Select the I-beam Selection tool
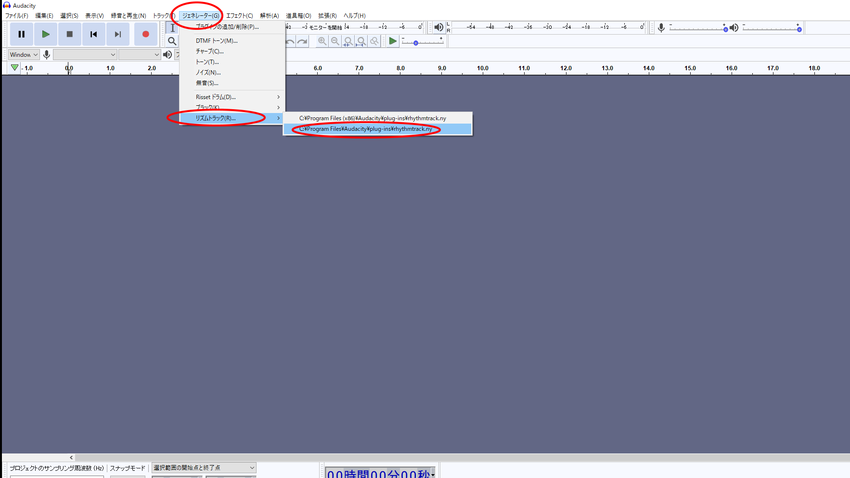Viewport: 850px width, 478px height. point(172,28)
